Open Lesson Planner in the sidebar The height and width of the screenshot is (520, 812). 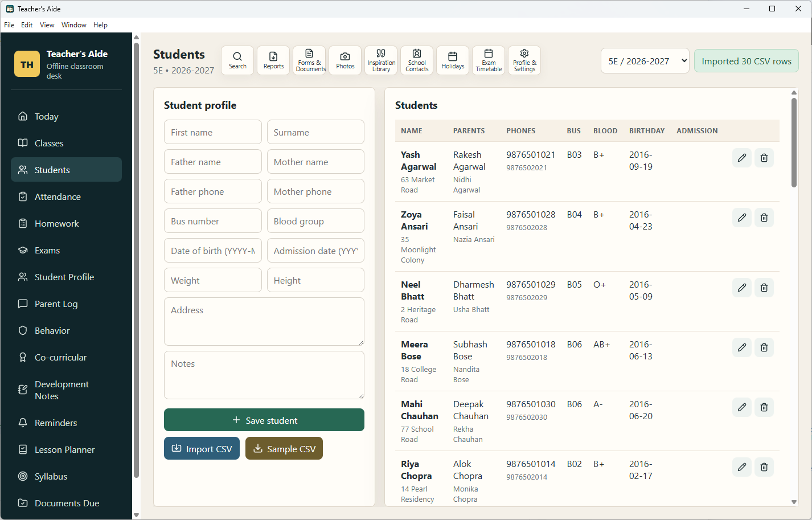click(66, 449)
